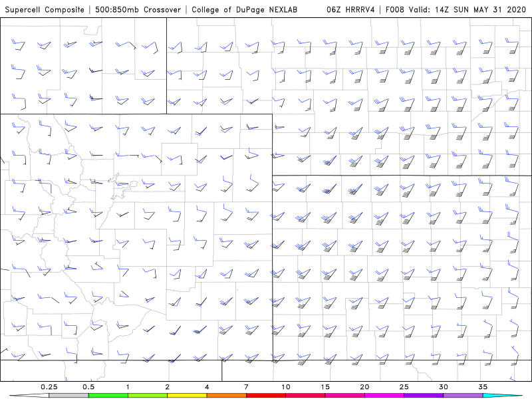Click the F008 Valid 14Z SUN MAY 31 2020 text
The image size is (532, 399).
456,9
